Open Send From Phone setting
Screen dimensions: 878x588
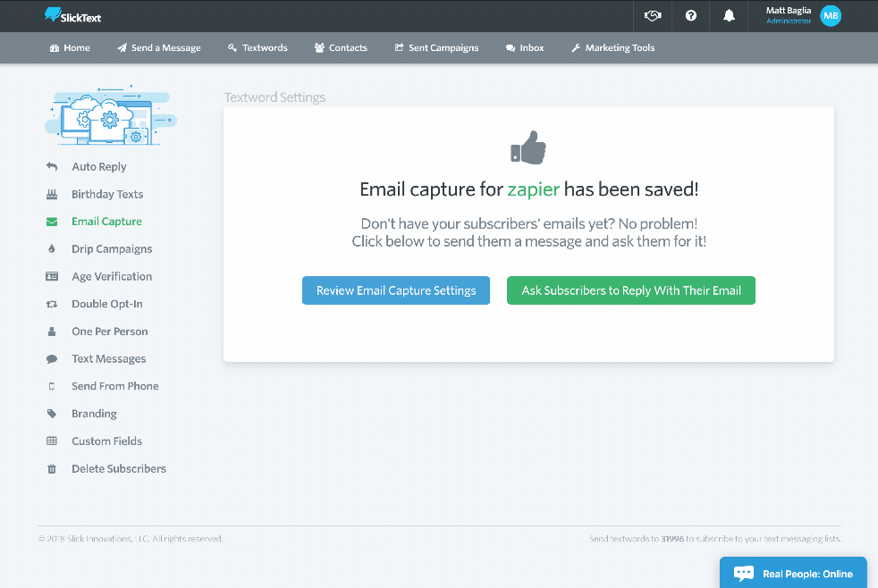tap(114, 386)
